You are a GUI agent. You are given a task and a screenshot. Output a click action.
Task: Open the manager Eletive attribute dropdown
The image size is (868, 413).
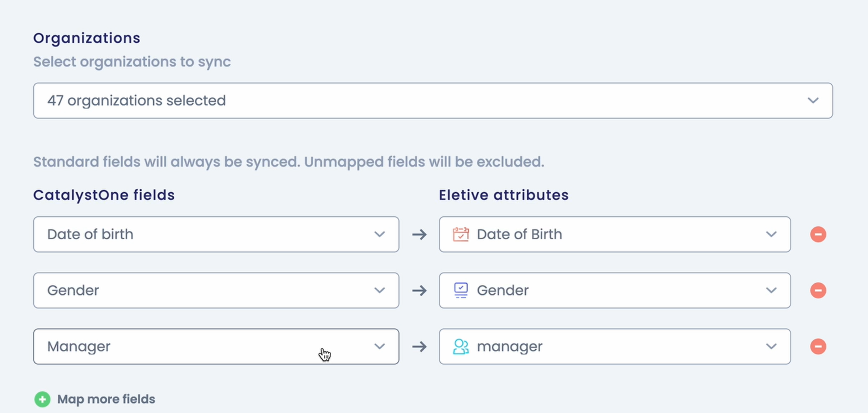click(615, 347)
